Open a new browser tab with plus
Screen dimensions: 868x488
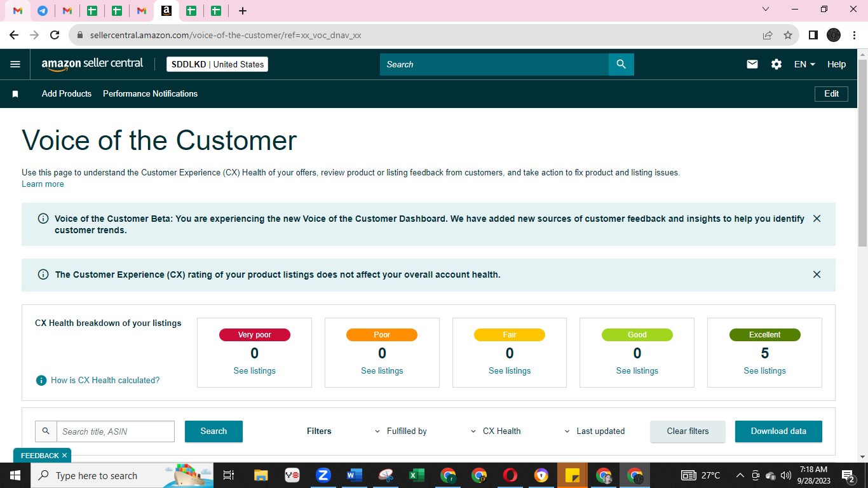coord(243,11)
